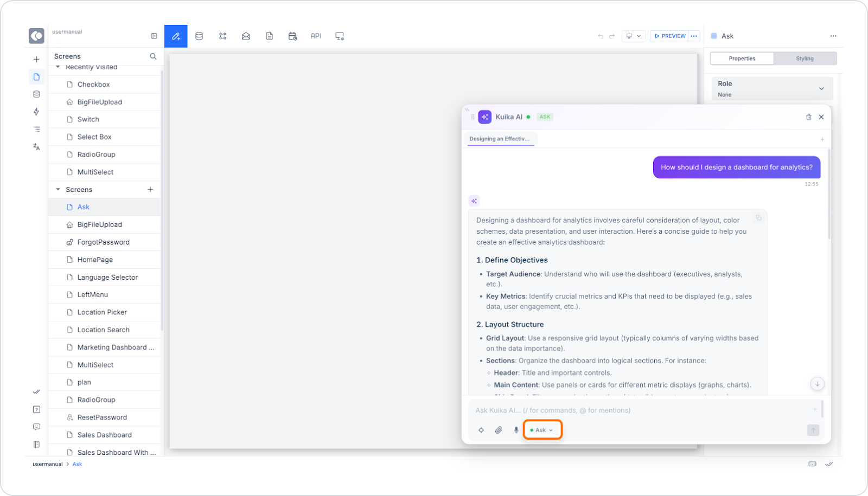Screen dimensions: 868x496
Task: Select the UI Design pencil tool
Action: [x=176, y=36]
